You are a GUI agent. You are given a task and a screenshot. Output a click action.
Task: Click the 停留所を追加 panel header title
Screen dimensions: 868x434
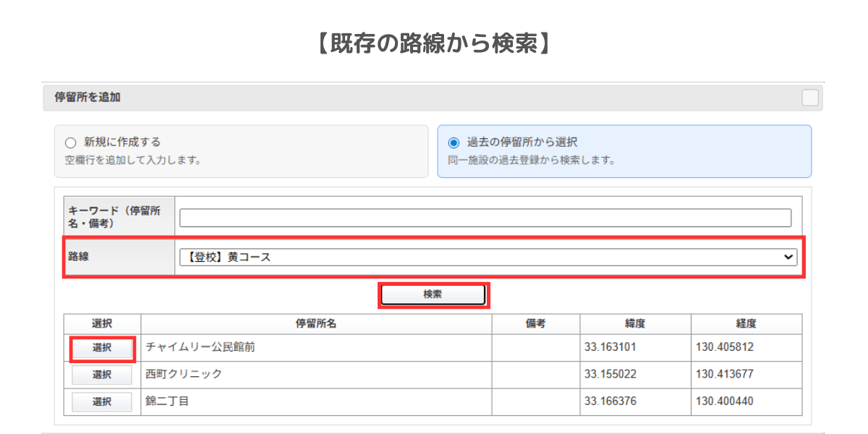tap(88, 97)
